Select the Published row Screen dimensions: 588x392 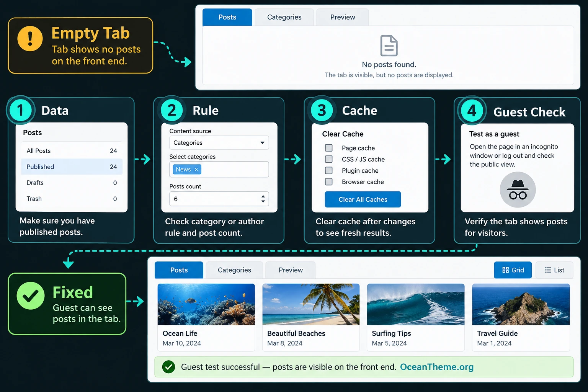[72, 167]
